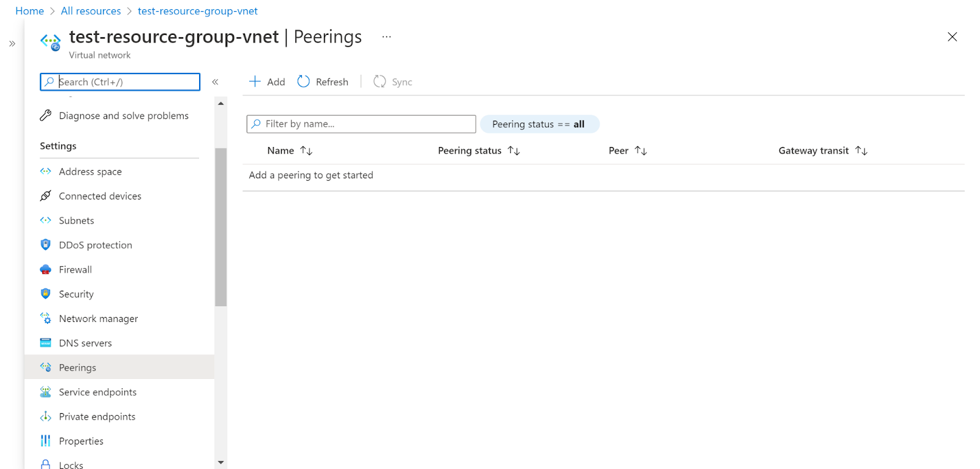Open the Peering status filter pill

[539, 124]
